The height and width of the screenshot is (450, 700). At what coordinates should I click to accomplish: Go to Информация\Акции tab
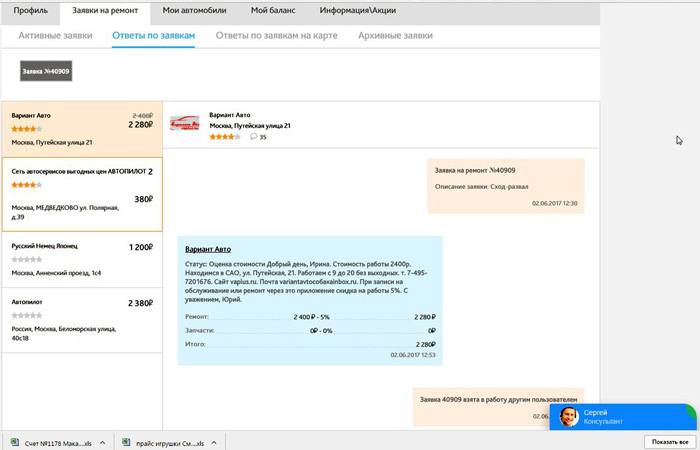coord(355,10)
